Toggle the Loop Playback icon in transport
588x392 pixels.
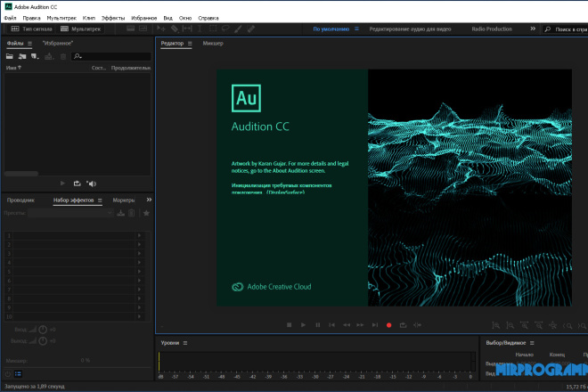point(403,325)
